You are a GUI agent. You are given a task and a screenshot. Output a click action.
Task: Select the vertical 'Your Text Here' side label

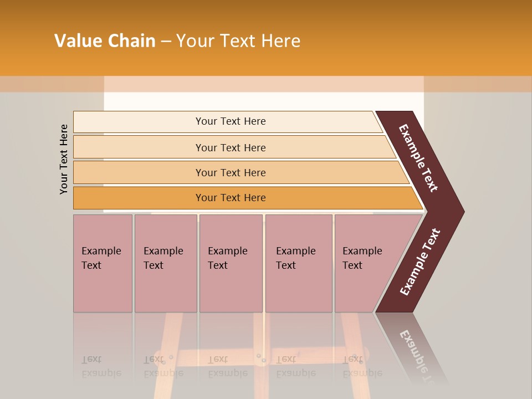[63, 160]
